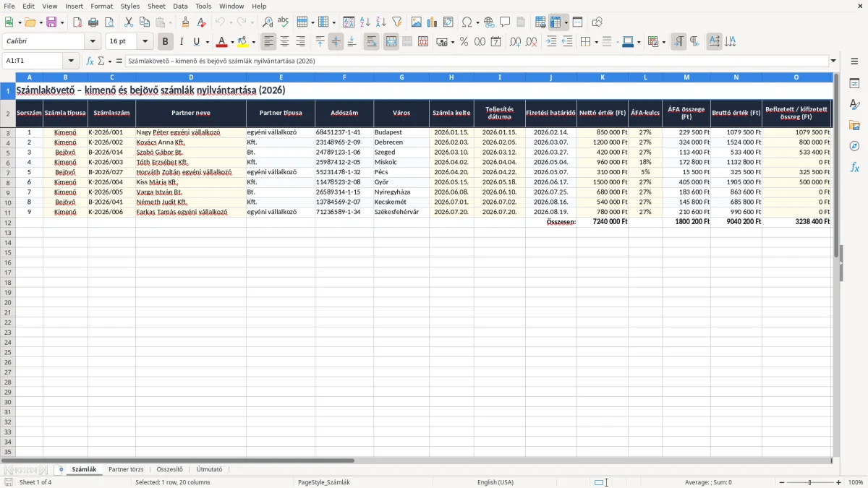Sort descending with the Z-A icon
The width and height of the screenshot is (868, 488).
tap(380, 22)
